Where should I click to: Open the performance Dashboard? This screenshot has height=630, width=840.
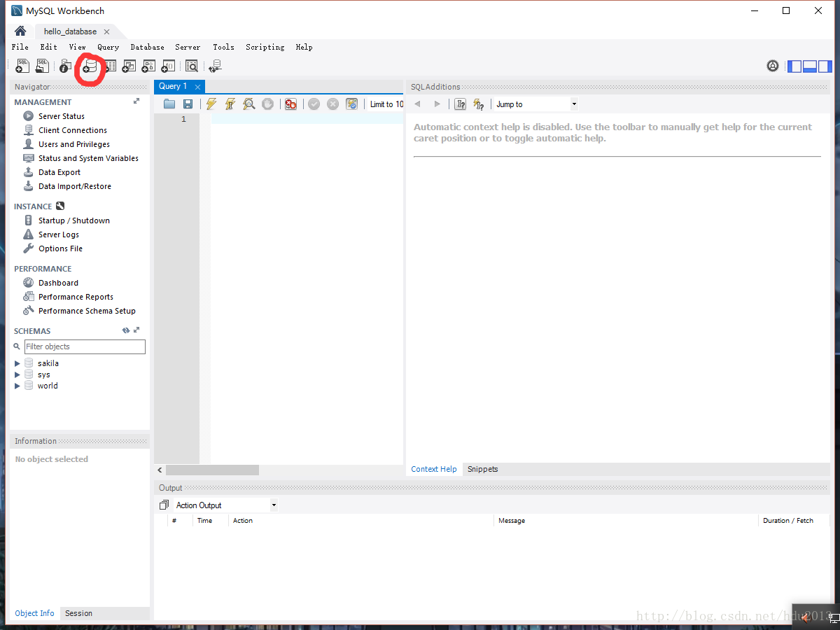[x=58, y=283]
